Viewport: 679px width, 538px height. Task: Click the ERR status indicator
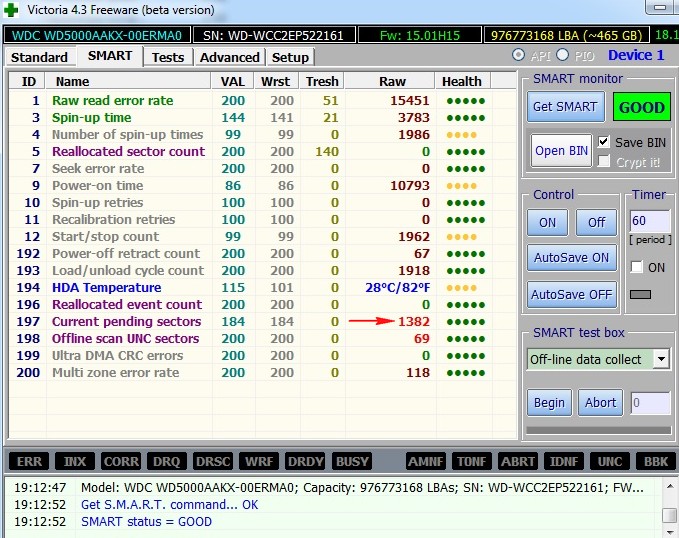point(29,461)
